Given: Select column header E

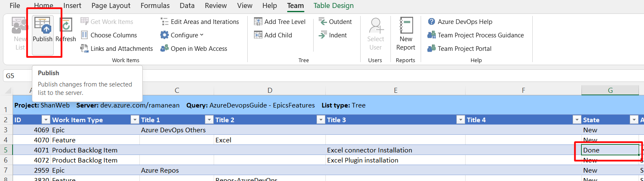Looking at the screenshot, I should coord(395,90).
